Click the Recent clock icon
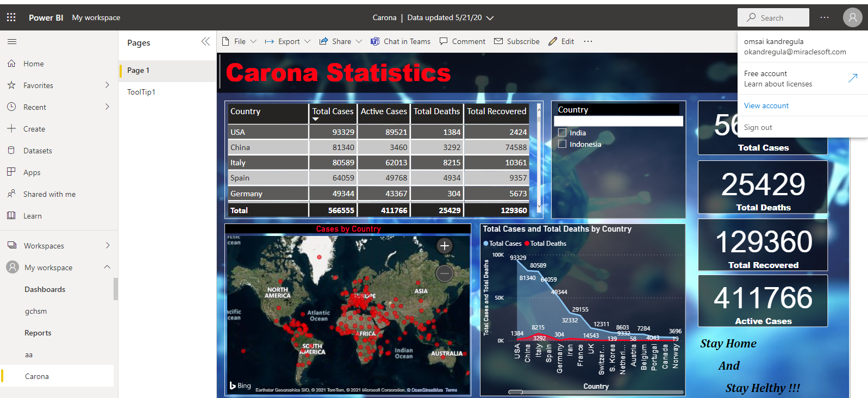Viewport: 868px width, 398px height. coord(11,107)
